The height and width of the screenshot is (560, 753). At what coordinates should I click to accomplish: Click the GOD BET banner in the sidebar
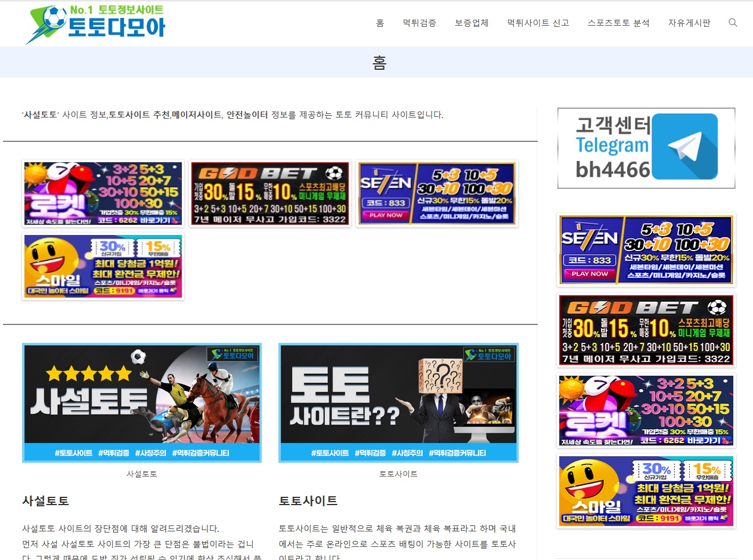646,330
